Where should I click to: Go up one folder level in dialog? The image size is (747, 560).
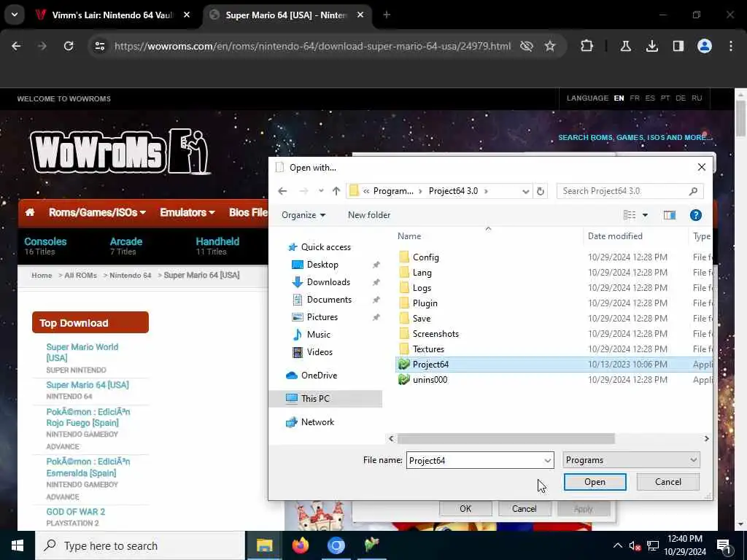point(336,191)
